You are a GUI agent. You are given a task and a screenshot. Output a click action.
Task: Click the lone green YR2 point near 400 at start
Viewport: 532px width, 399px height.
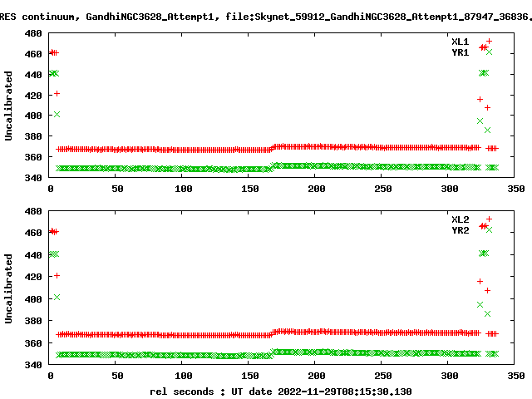coord(57,298)
